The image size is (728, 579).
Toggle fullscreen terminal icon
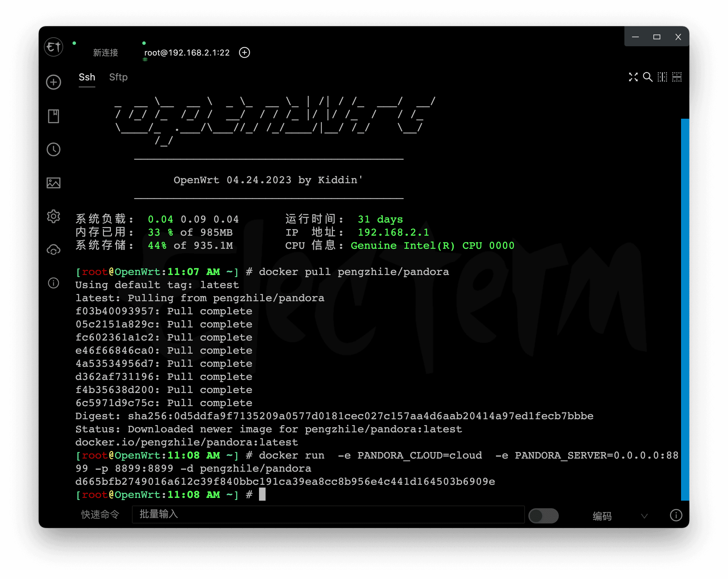pyautogui.click(x=633, y=77)
